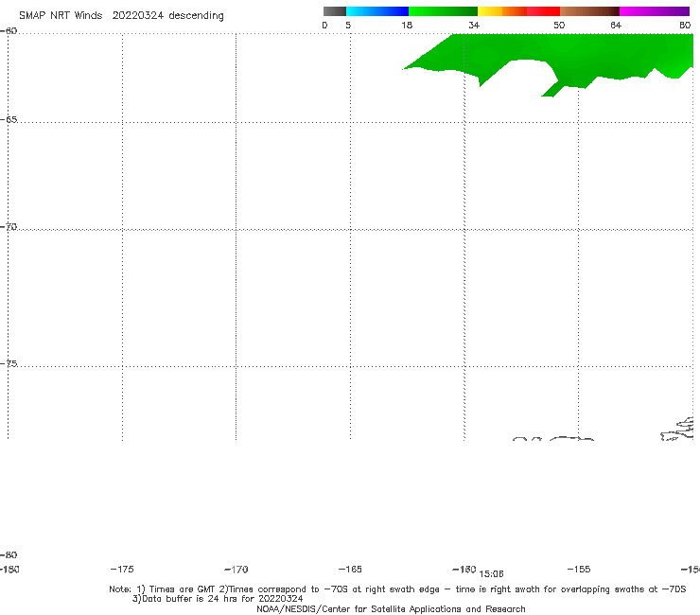Select the gray segment of the wind colorbar
Viewport: 700px width, 615px height.
coord(334,11)
